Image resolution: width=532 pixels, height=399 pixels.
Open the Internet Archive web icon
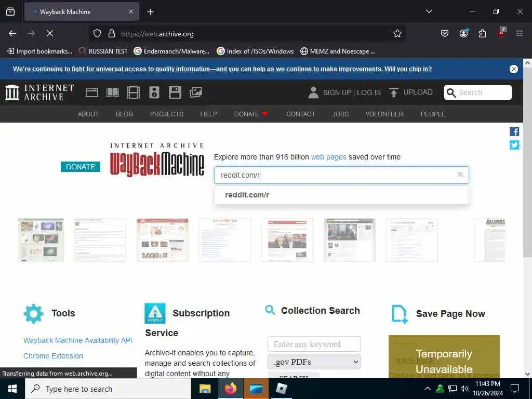click(x=91, y=92)
